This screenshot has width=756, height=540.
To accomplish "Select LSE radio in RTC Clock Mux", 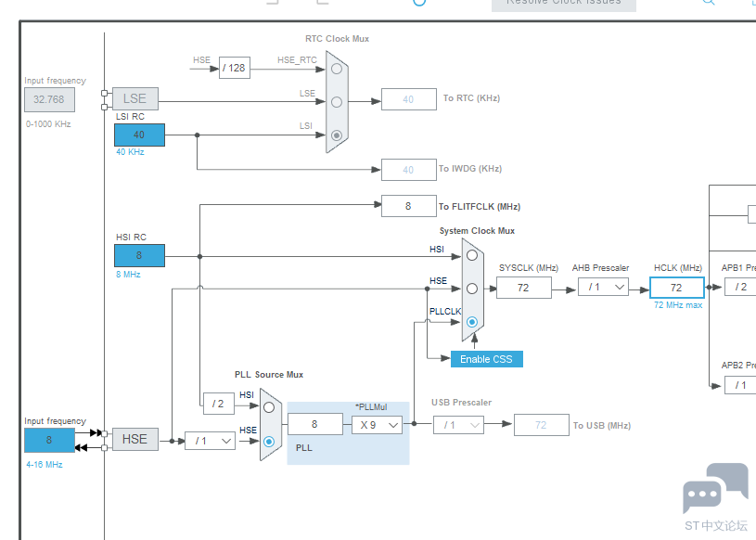I will tap(336, 101).
